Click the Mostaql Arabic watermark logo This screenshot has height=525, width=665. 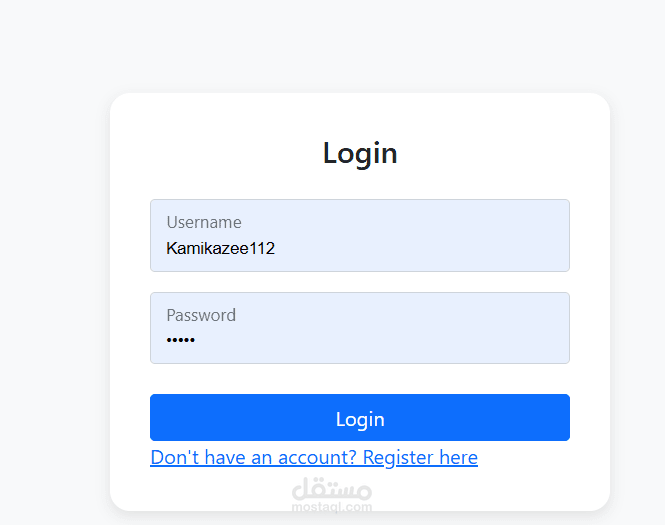click(332, 489)
